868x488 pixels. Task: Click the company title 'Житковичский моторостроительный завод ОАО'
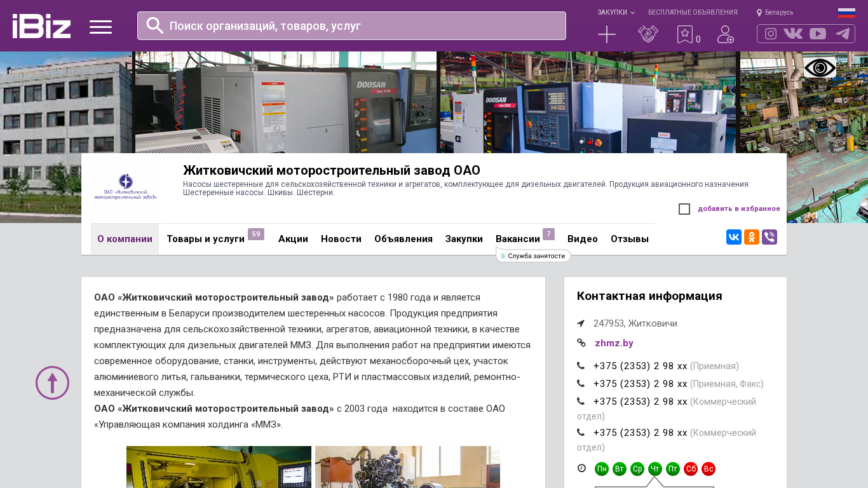332,170
